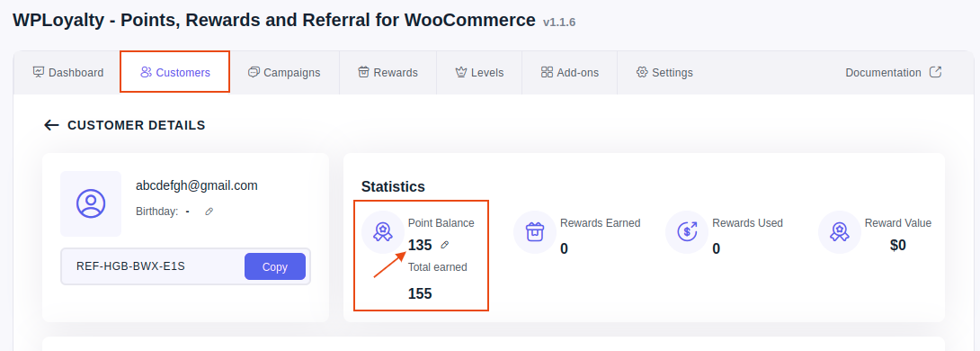This screenshot has width=980, height=351.
Task: Click the CUSTOMER DETAILS heading text
Action: click(137, 125)
